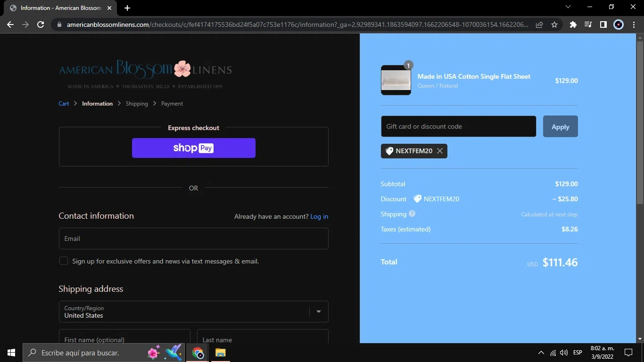Open a new browser tab
Screen dimensions: 644x362
click(127, 8)
